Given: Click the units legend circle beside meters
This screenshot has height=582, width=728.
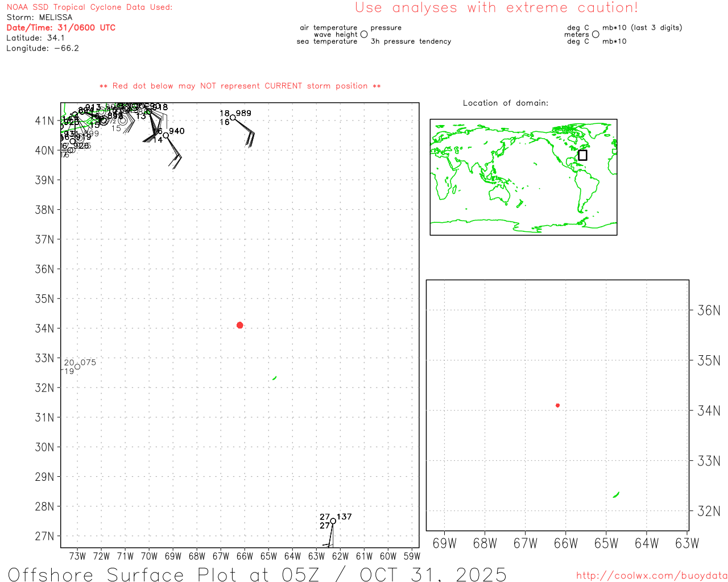Looking at the screenshot, I should (x=595, y=35).
